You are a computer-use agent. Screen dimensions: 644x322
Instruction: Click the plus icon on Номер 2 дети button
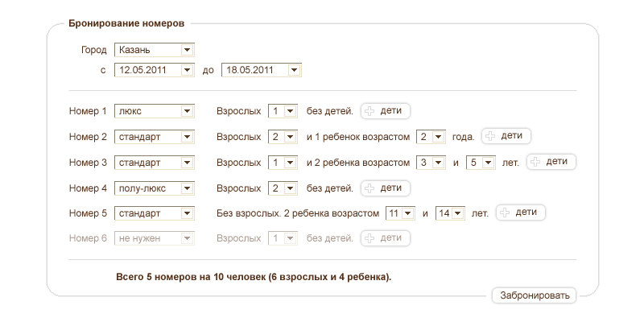click(490, 137)
